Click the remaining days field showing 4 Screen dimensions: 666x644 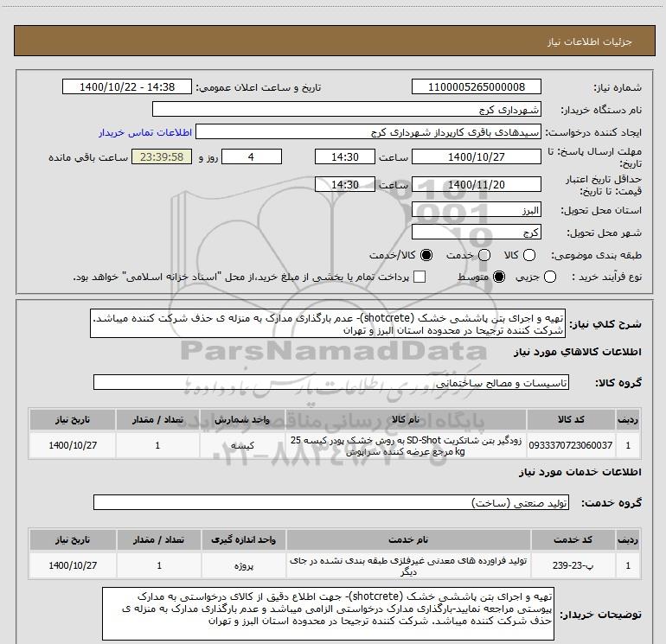coord(252,156)
